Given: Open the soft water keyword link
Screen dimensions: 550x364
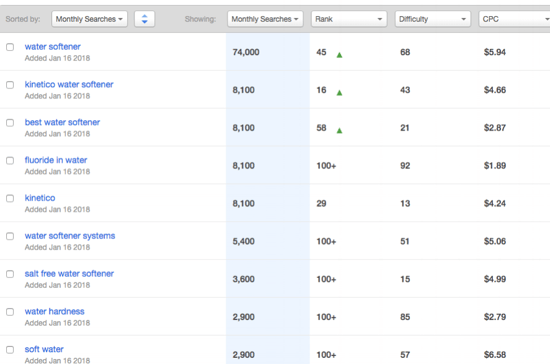Looking at the screenshot, I should (x=44, y=350).
